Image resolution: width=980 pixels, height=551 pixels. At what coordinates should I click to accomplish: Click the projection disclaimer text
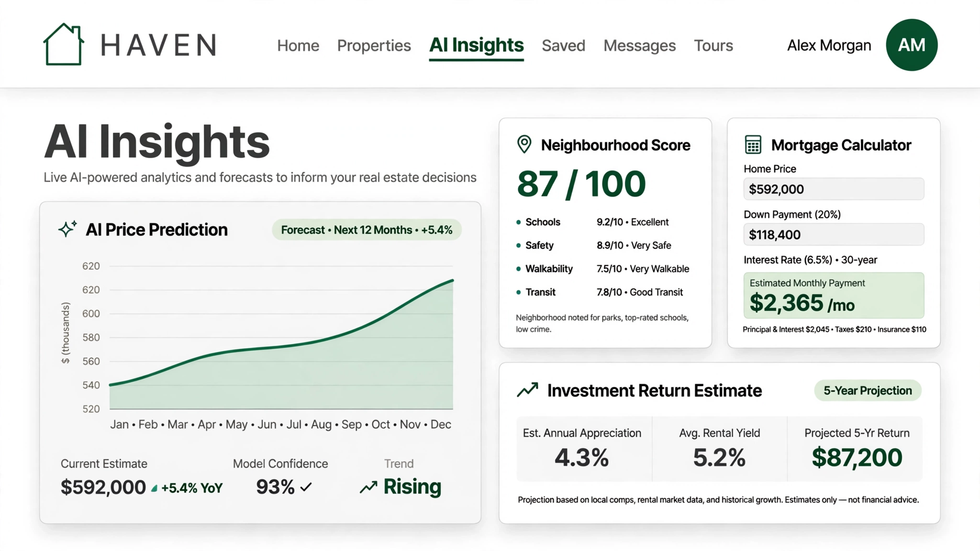click(x=718, y=500)
